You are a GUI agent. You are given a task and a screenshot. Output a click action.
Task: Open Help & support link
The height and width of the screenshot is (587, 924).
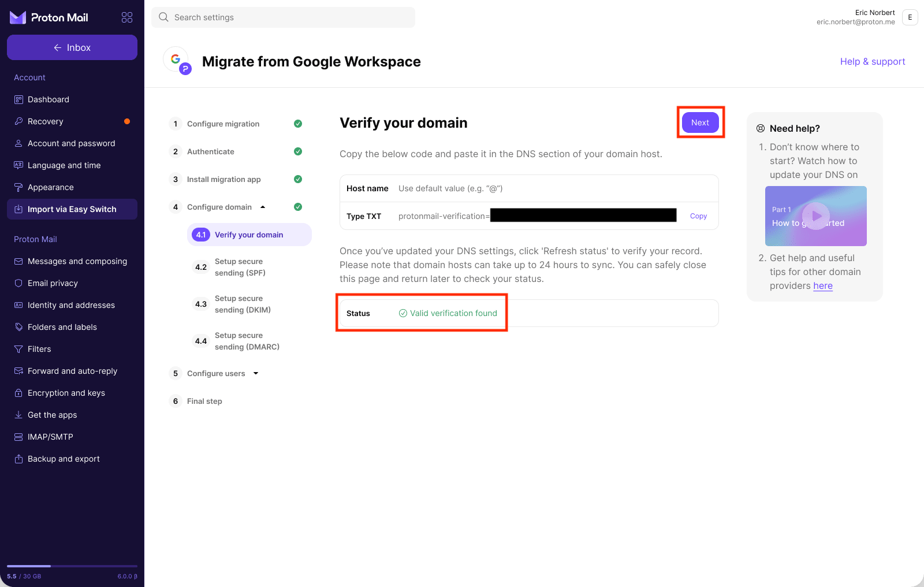pos(873,61)
